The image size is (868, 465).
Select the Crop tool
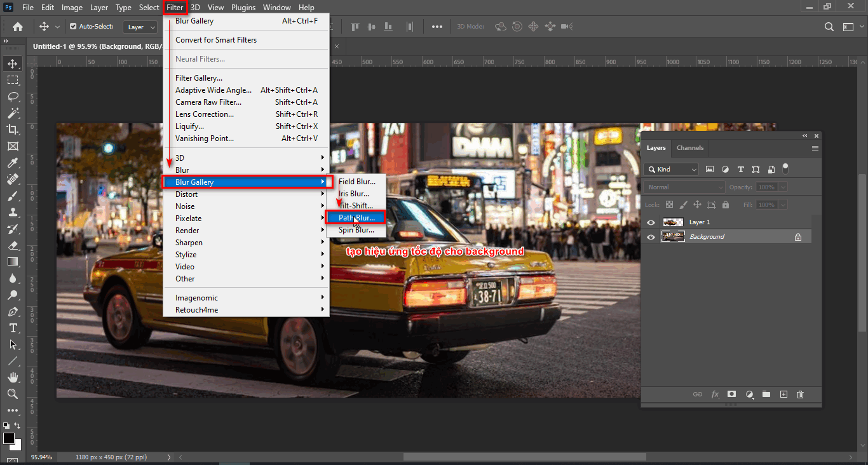[13, 130]
